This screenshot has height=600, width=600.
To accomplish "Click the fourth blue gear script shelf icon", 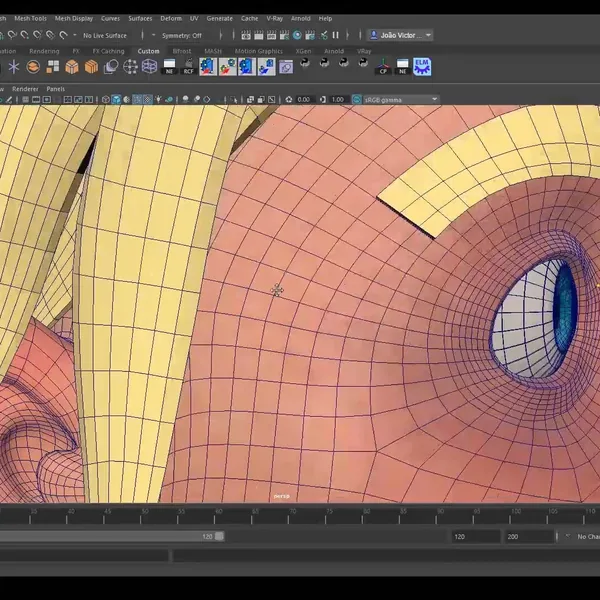I will click(x=266, y=67).
